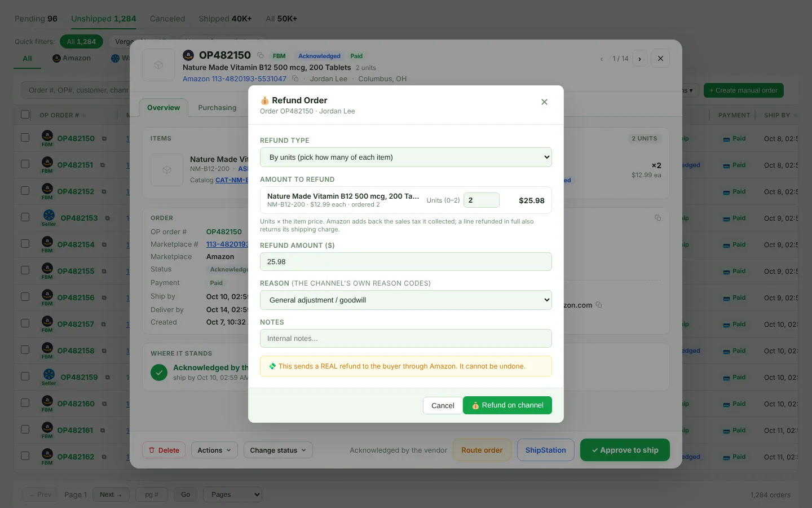Copy order number OP482153 in list

click(107, 218)
